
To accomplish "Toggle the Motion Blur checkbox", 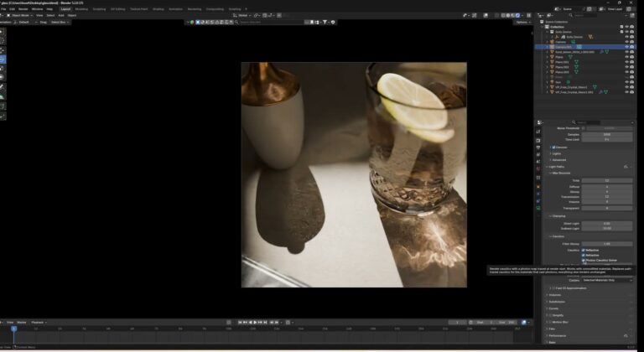I will coord(550,322).
